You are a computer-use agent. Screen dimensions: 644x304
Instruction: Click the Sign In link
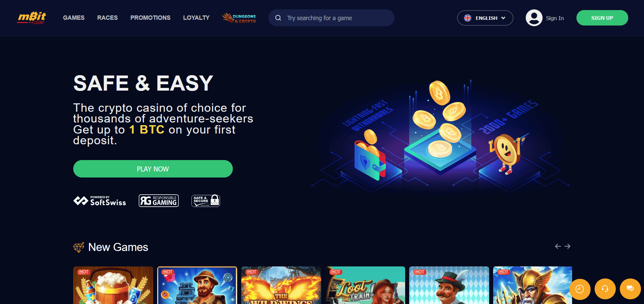555,18
